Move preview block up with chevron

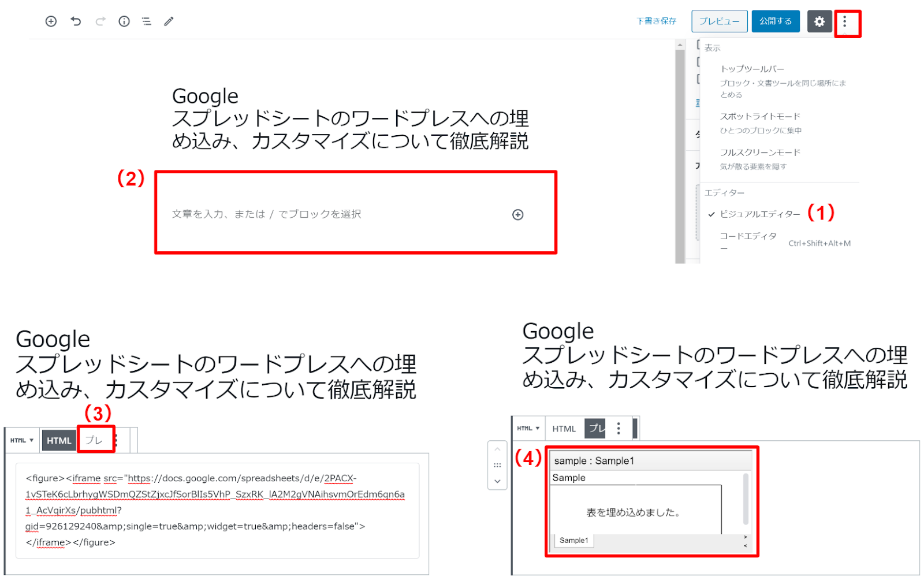pos(497,449)
